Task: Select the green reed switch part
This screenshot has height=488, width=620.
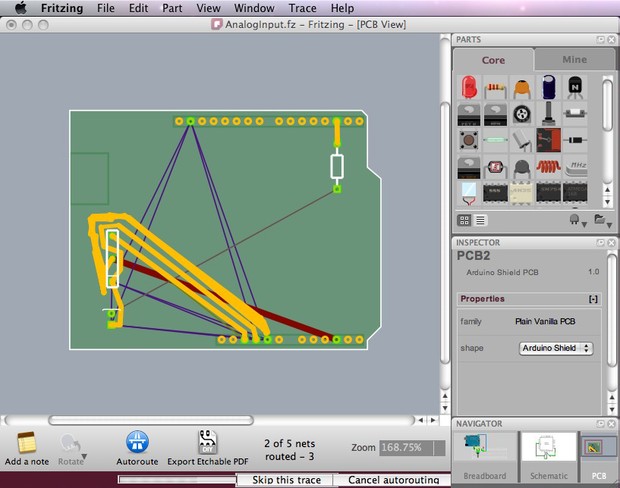Action: pos(495,140)
